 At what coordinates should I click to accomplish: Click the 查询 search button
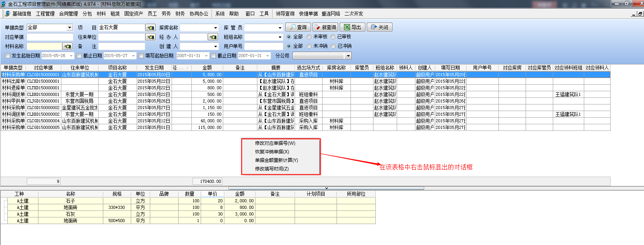(298, 27)
